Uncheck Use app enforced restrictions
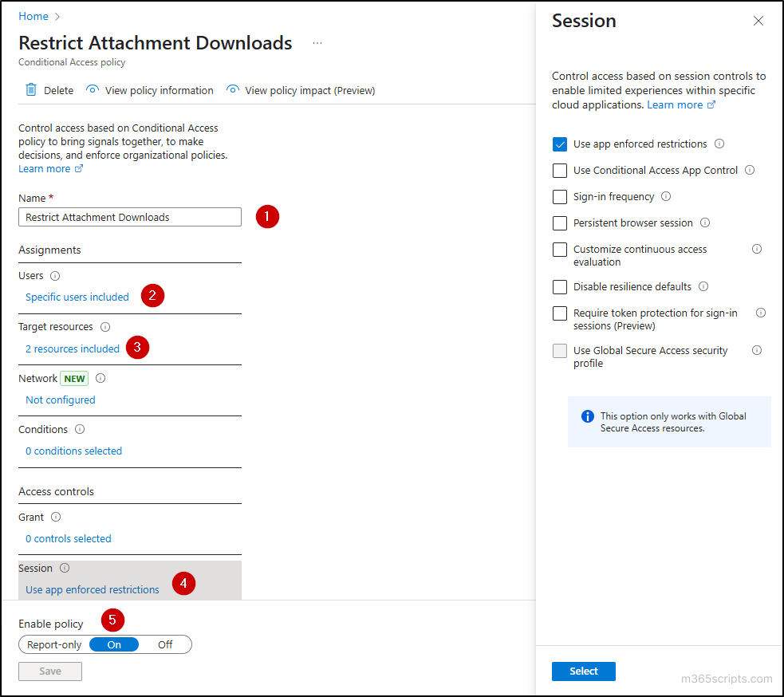 click(x=559, y=144)
